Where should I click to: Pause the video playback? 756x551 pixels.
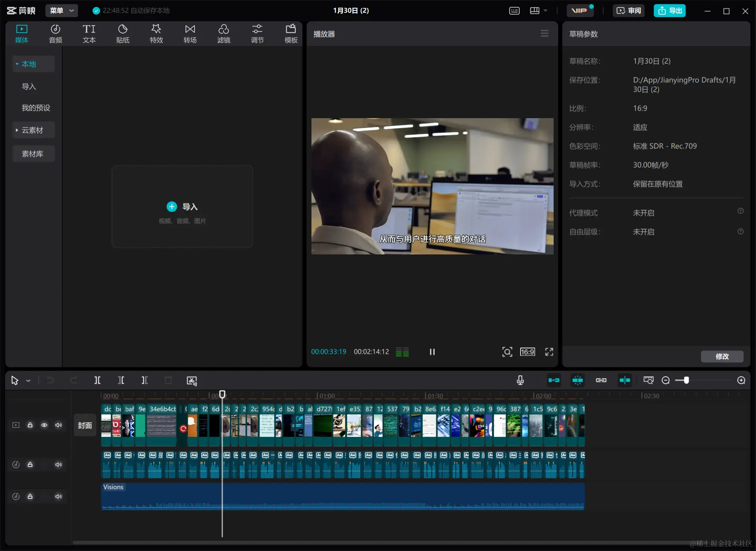click(x=432, y=352)
